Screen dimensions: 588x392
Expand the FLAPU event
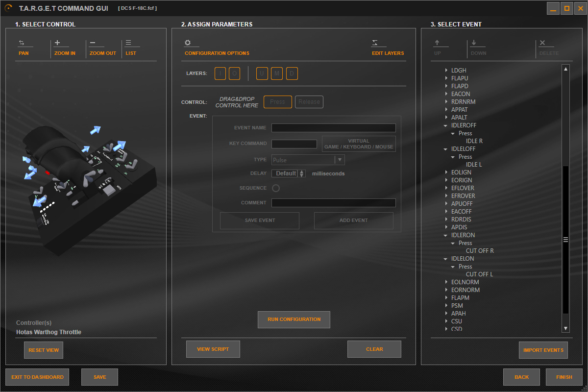coord(446,78)
